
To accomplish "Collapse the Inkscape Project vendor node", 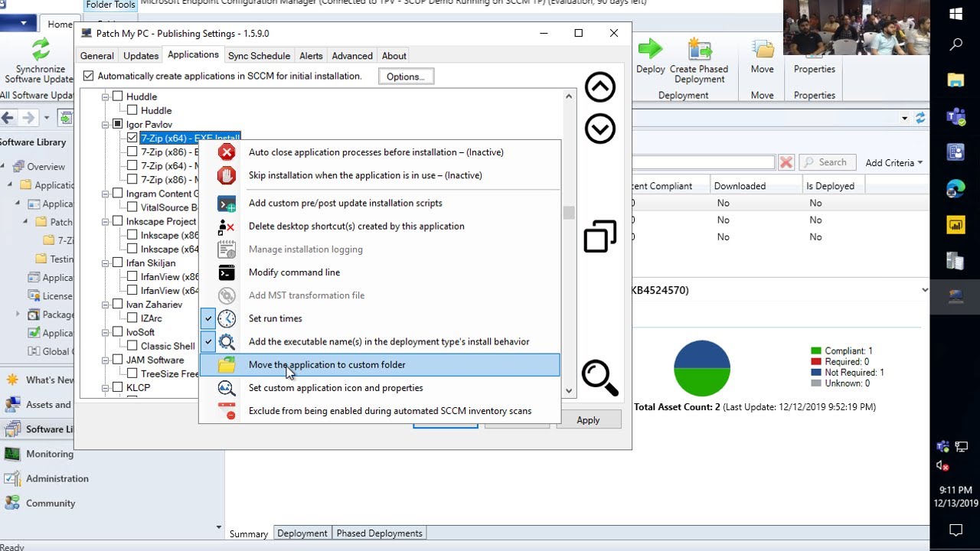I will pyautogui.click(x=106, y=221).
